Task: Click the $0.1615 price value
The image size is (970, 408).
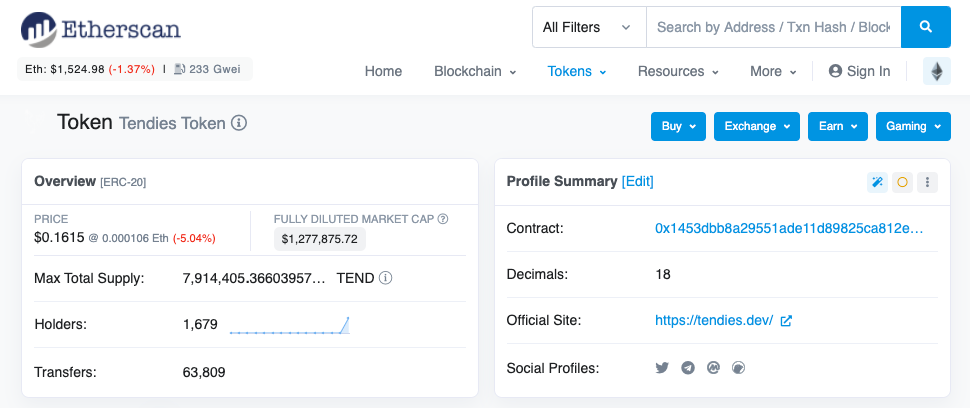Action: tap(59, 237)
